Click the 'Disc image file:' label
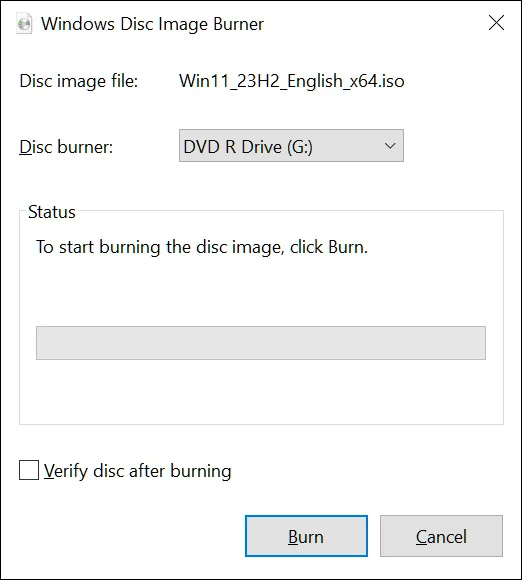Viewport: 522px width, 580px height. pos(79,81)
